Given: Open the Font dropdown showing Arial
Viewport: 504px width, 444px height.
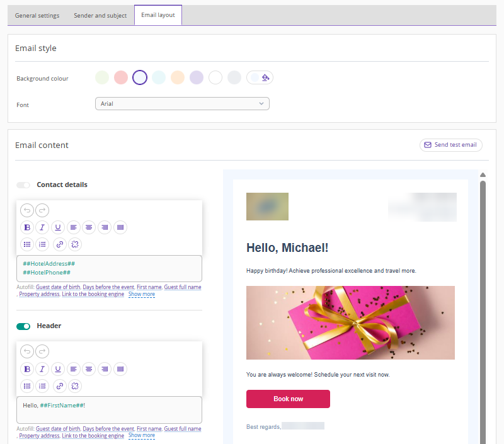Looking at the screenshot, I should 182,104.
